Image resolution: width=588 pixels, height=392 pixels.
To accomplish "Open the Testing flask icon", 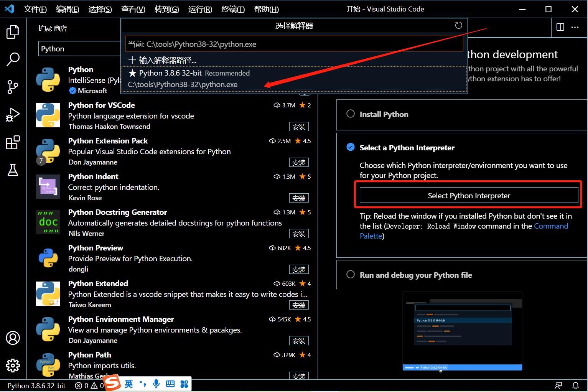I will click(13, 170).
